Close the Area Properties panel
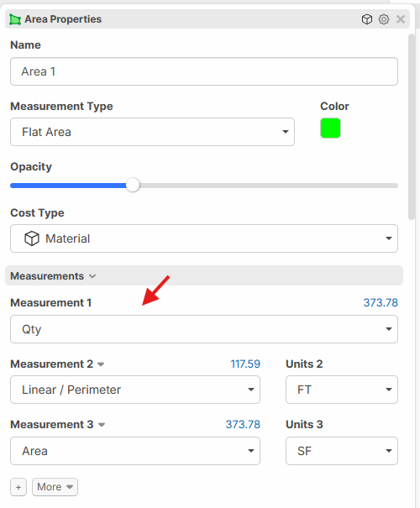Viewport: 420px width, 508px height. point(401,19)
